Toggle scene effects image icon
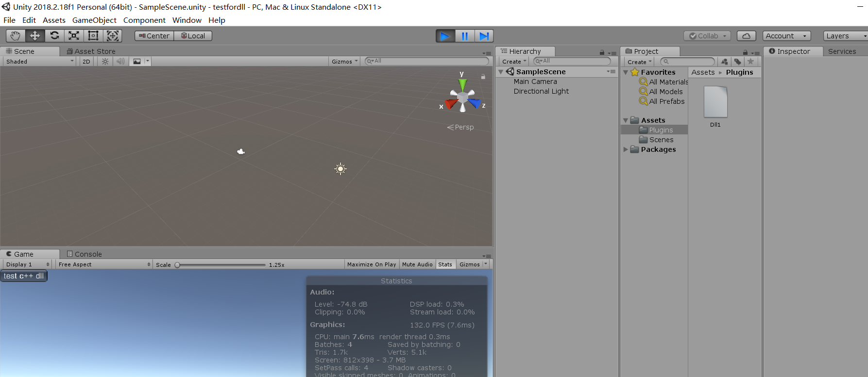The image size is (868, 377). point(137,62)
